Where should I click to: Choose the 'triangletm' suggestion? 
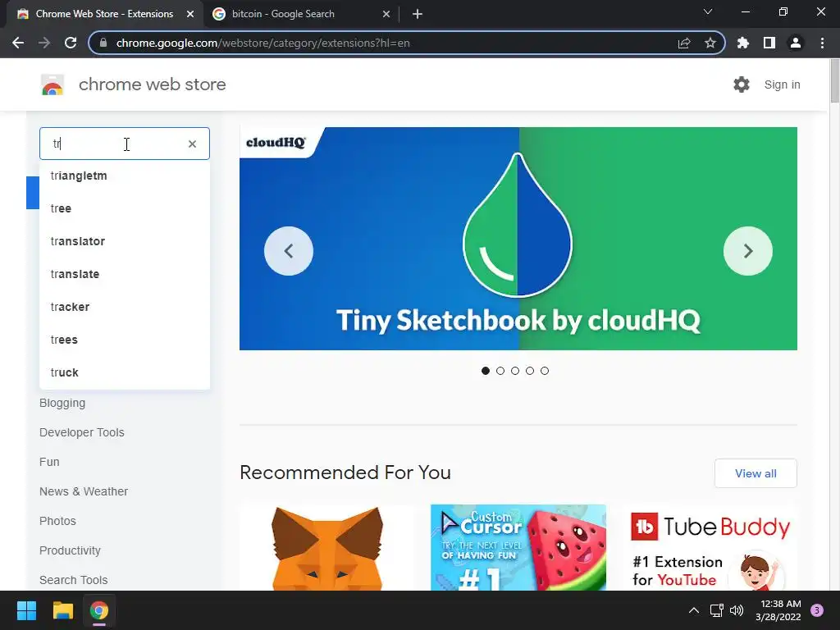pyautogui.click(x=125, y=176)
